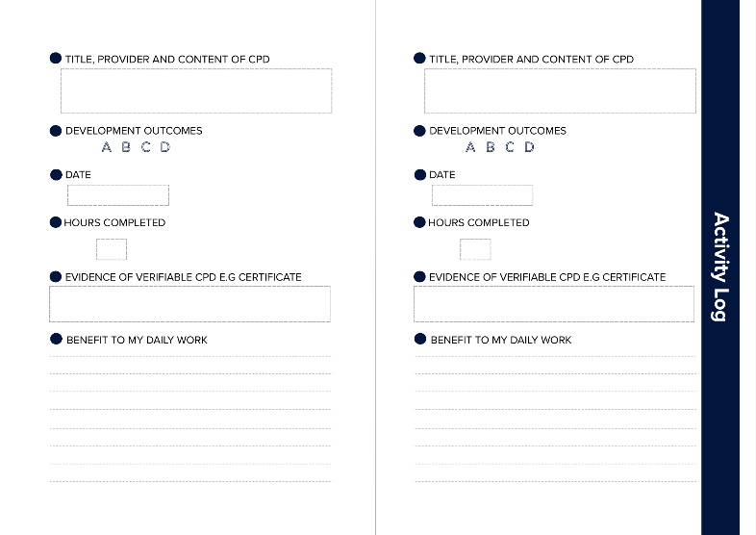The image size is (756, 535).
Task: Click the bullet next to right DATE
Action: 420,174
